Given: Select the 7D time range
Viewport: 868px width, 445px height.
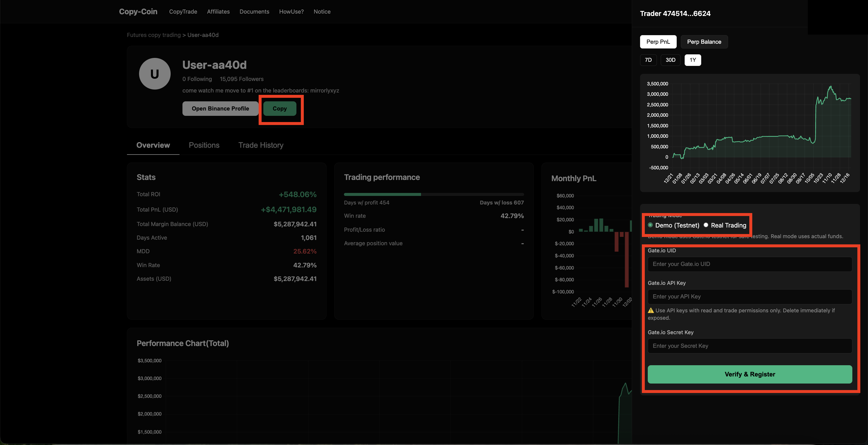Looking at the screenshot, I should point(648,60).
